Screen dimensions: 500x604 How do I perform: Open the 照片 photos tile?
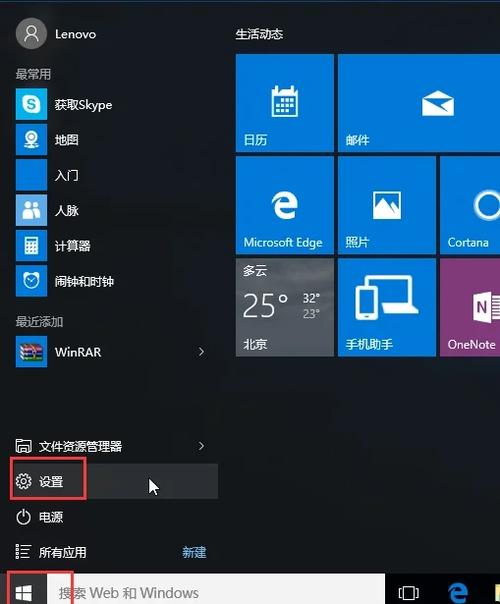point(387,205)
